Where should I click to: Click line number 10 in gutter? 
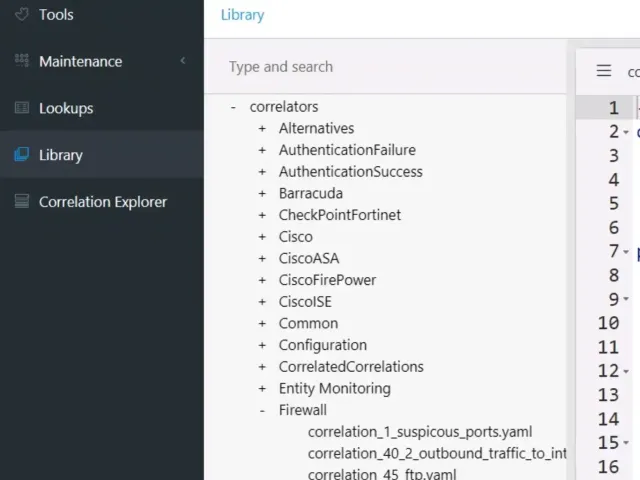(608, 323)
